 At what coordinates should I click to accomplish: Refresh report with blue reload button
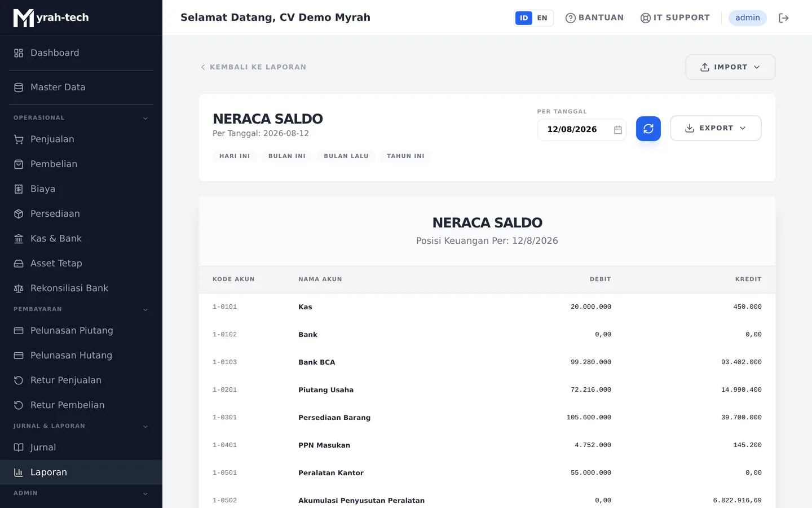coord(648,129)
